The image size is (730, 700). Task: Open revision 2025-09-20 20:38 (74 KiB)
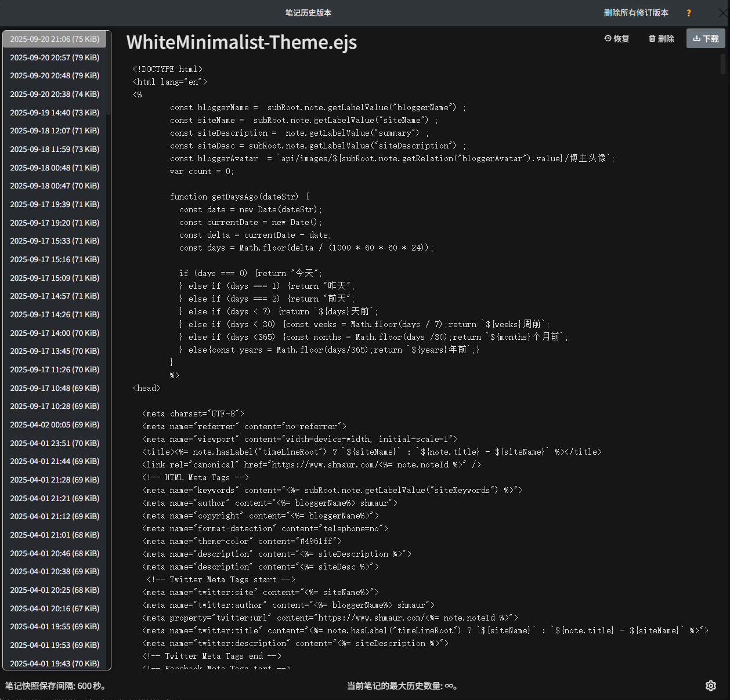tap(55, 94)
